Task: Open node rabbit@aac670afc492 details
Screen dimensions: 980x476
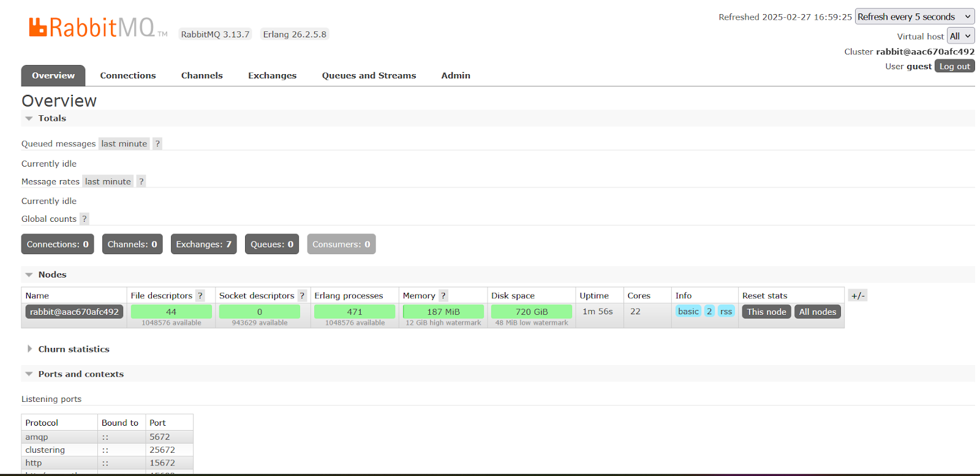Action: point(74,311)
